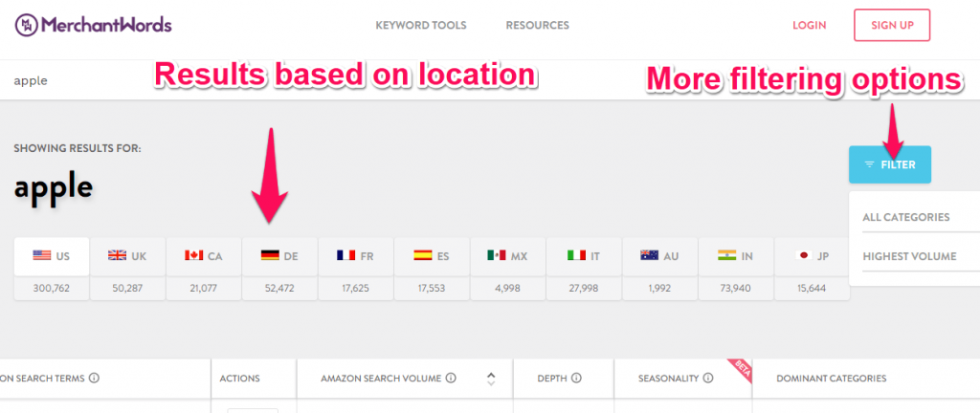Choose the Canada flag marketplace

pyautogui.click(x=203, y=256)
